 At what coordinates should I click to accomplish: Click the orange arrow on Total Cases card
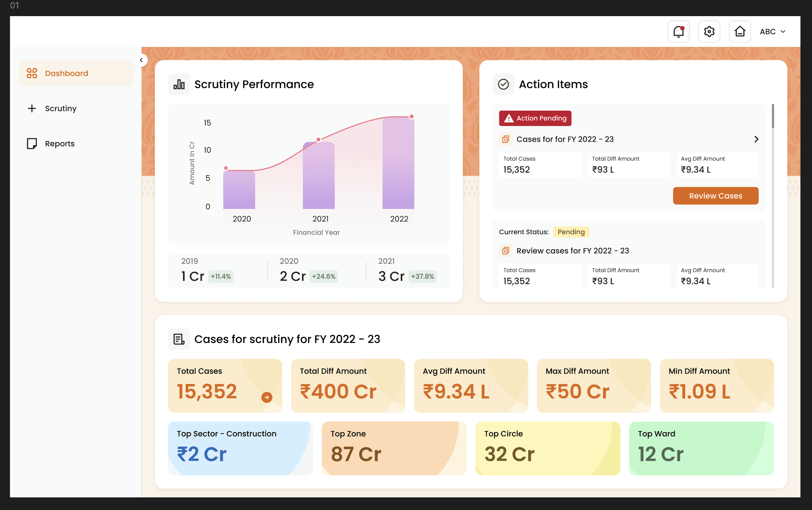click(267, 397)
